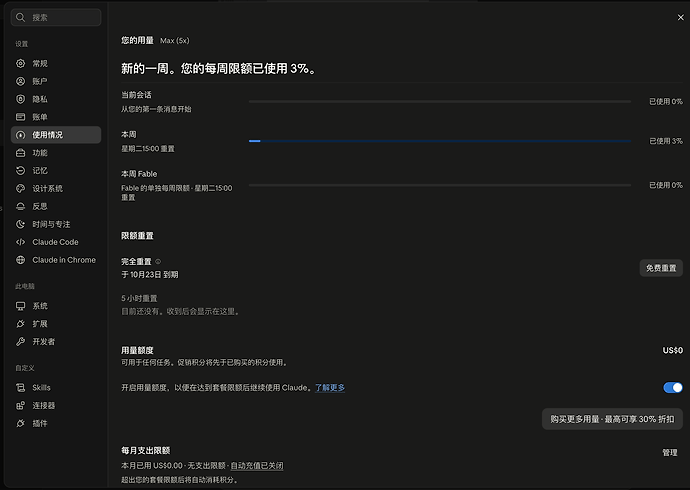Open the 了解更多 link
This screenshot has height=490, width=690.
(x=330, y=388)
